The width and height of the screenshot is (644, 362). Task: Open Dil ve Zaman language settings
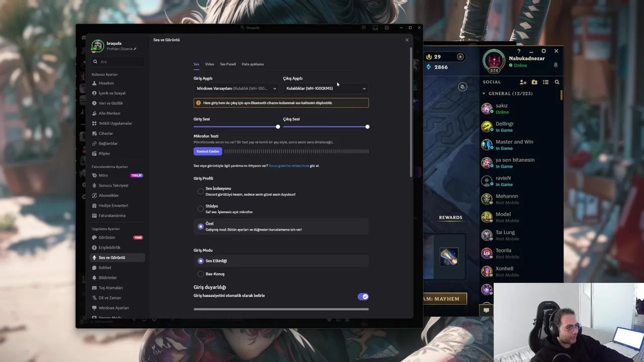pos(117,298)
